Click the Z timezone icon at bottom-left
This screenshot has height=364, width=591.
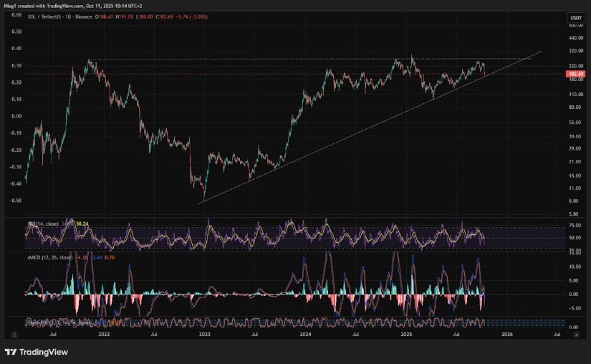[13, 334]
